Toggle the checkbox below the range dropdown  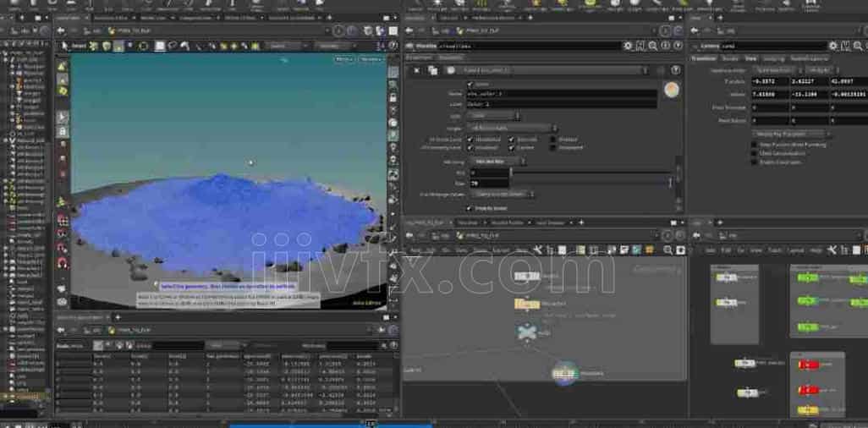tap(470, 207)
